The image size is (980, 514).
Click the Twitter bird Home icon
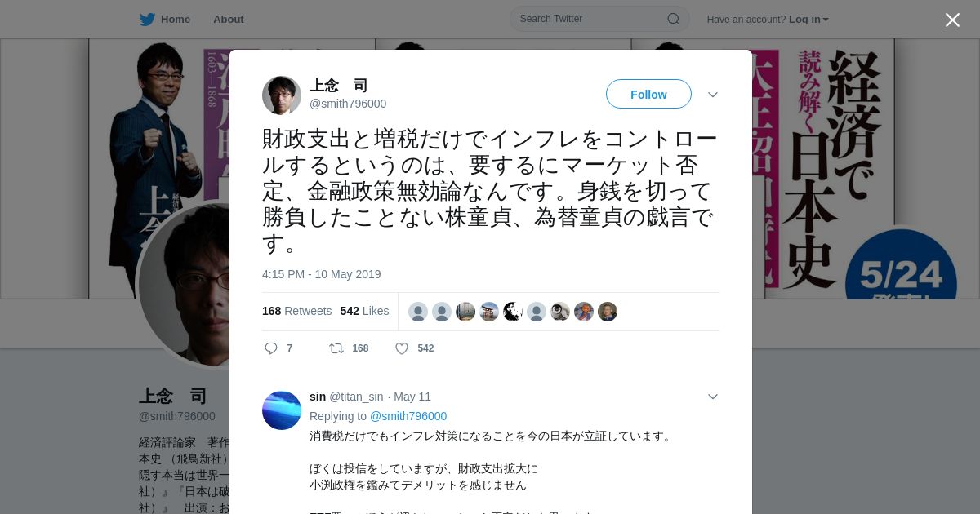pyautogui.click(x=147, y=19)
